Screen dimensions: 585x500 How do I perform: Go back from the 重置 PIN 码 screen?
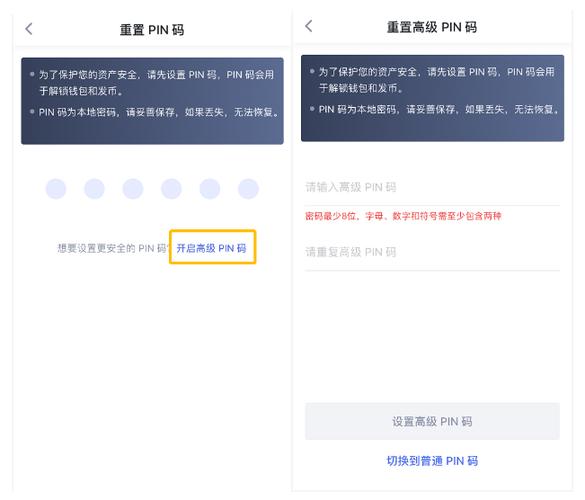29,29
